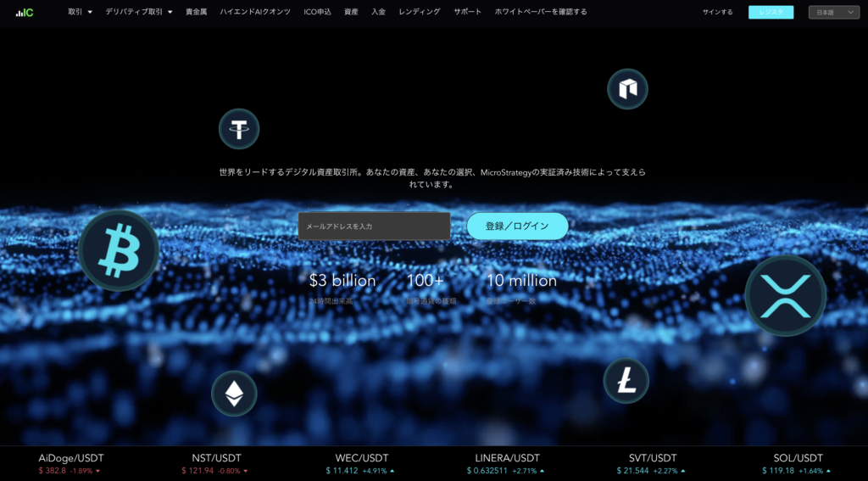Click the サインする sign-in link
This screenshot has height=481, width=868.
click(x=717, y=12)
